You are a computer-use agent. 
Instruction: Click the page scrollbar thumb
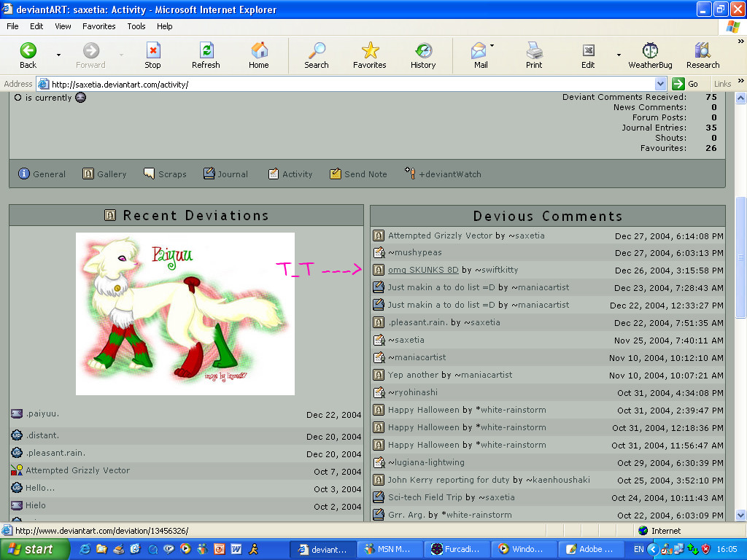[741, 257]
